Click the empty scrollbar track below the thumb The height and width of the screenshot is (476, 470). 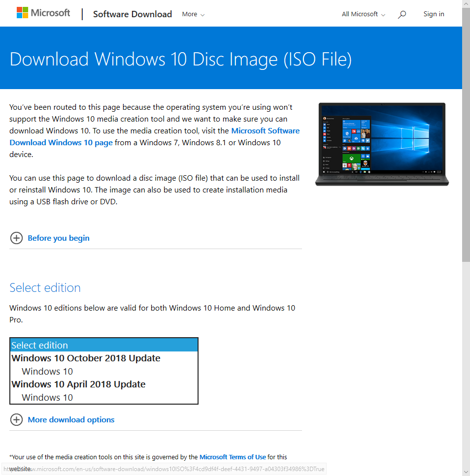tap(466, 364)
